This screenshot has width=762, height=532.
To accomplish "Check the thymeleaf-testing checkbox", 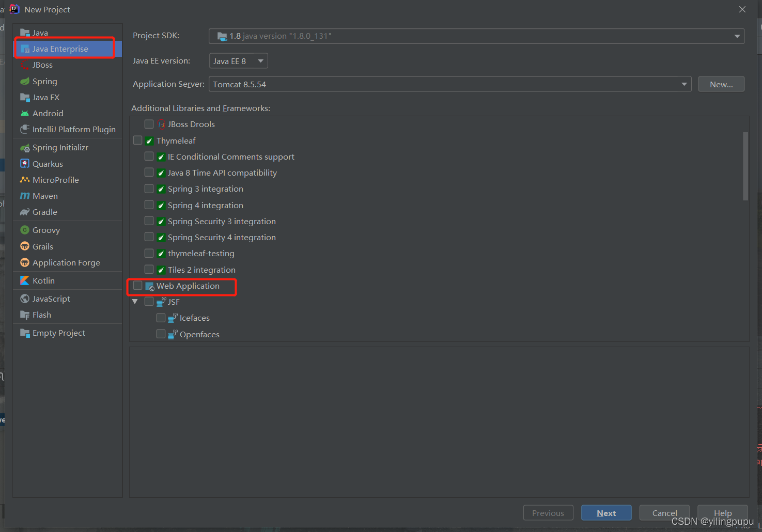I will (149, 253).
